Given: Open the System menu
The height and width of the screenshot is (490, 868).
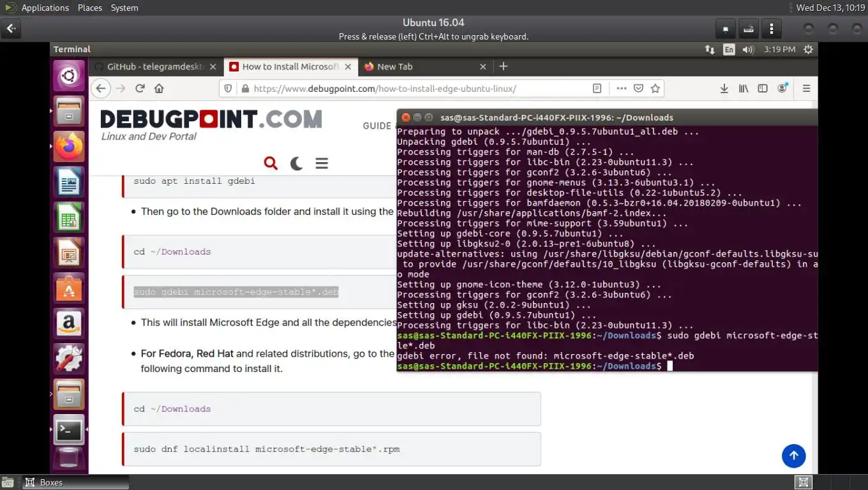Looking at the screenshot, I should click(124, 8).
